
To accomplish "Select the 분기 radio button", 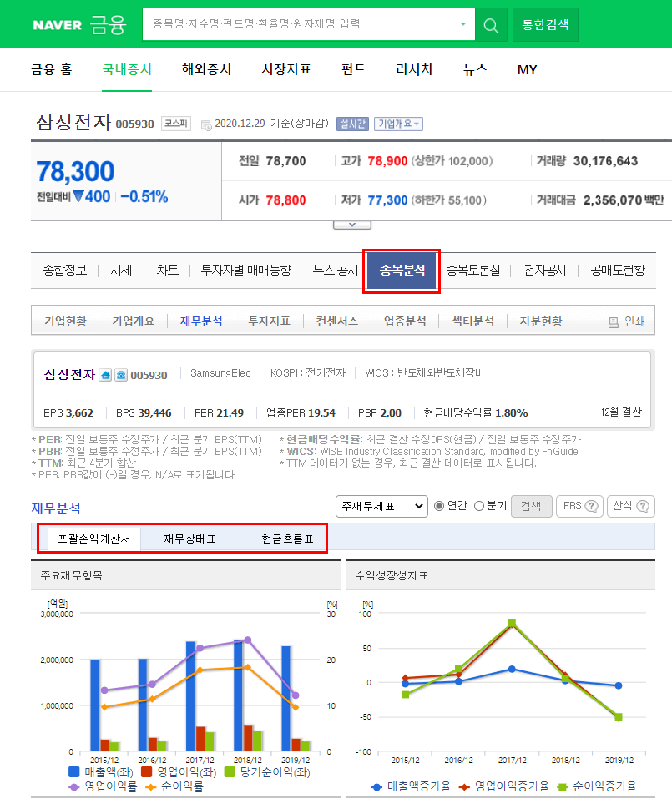I will [479, 506].
